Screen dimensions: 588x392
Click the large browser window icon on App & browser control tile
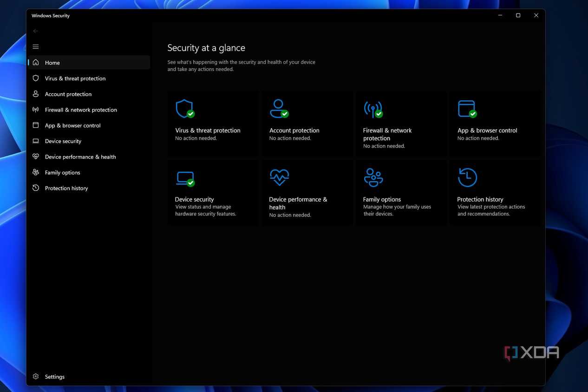point(467,109)
